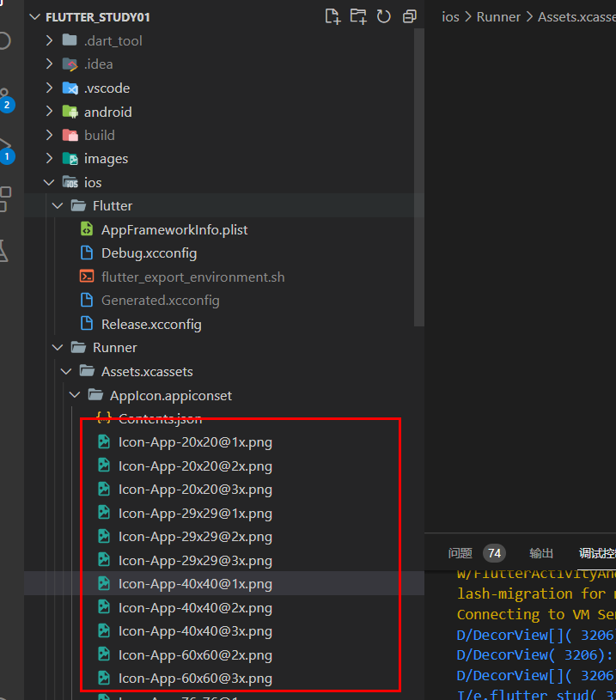Click the flutter_export_environment.sh shell icon
616x700 pixels.
87,277
